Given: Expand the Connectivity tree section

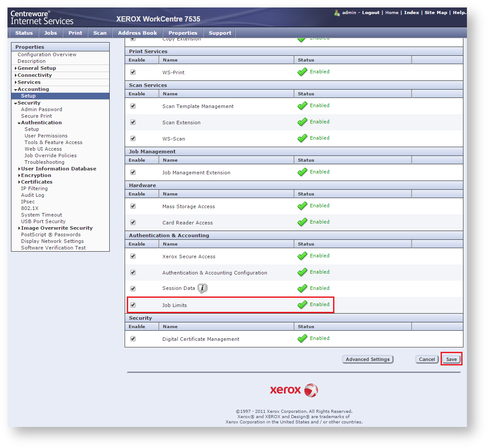Looking at the screenshot, I should click(15, 75).
